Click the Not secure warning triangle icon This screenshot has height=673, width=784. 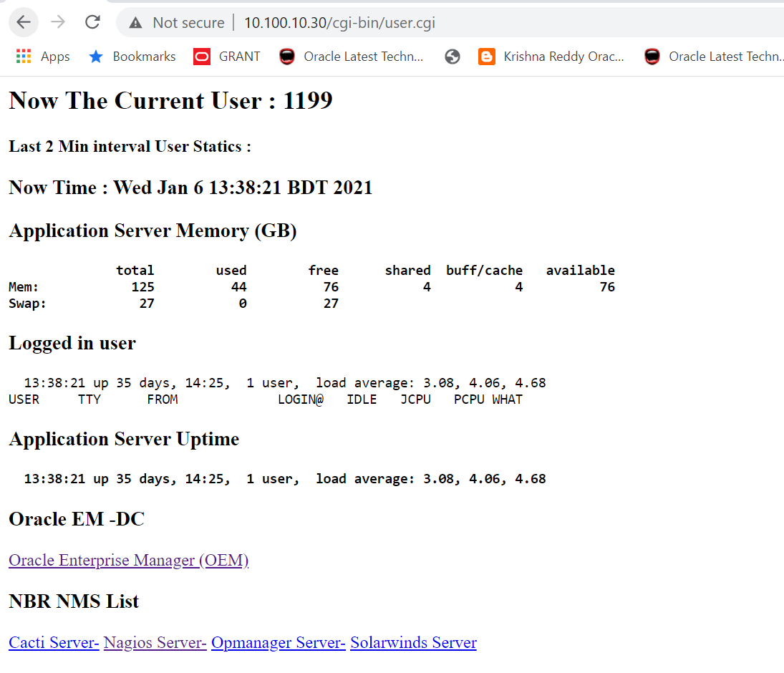(135, 22)
